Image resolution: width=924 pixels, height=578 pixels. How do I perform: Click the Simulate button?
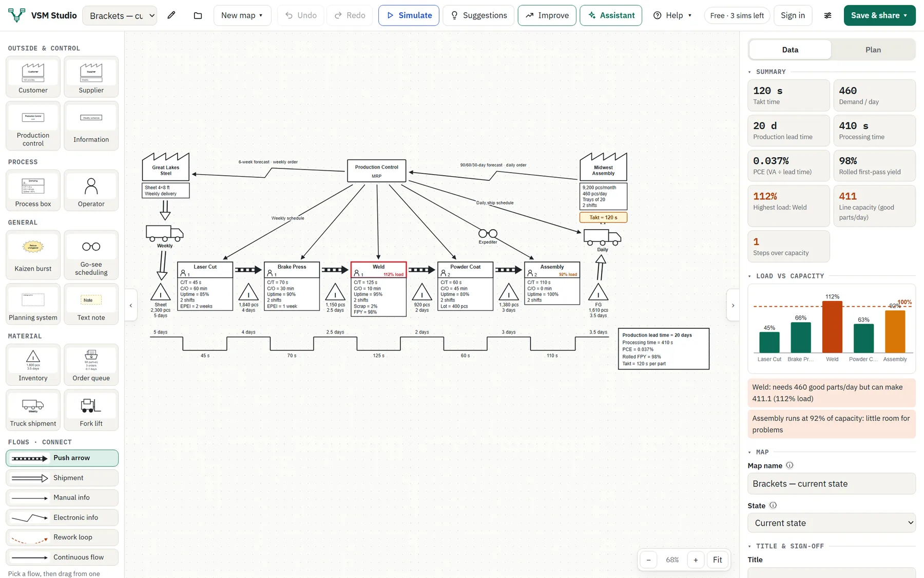[409, 15]
